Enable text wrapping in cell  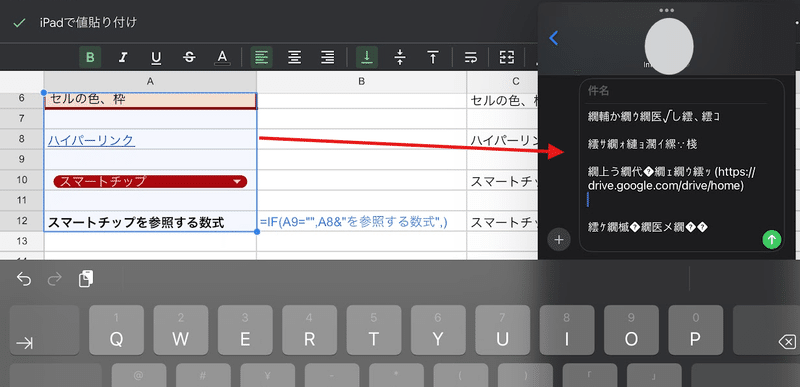click(471, 58)
